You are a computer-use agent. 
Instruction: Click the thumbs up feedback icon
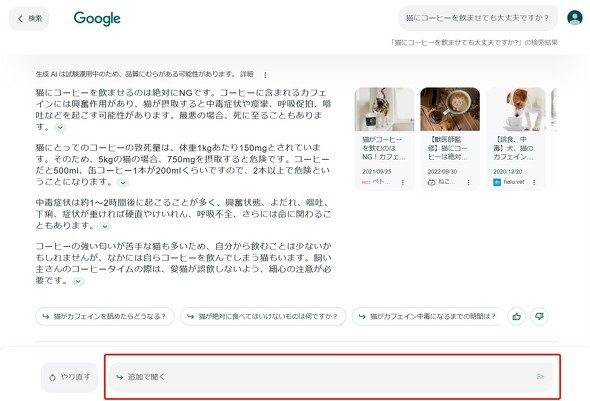click(x=517, y=316)
